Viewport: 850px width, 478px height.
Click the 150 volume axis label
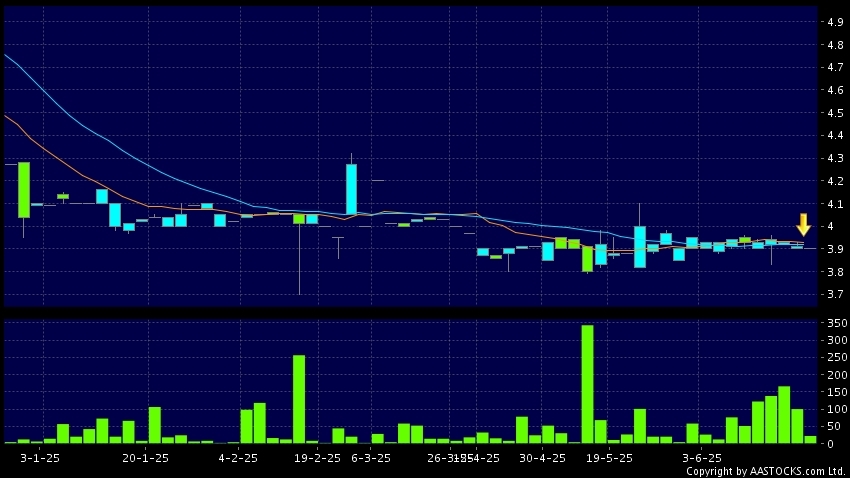837,392
